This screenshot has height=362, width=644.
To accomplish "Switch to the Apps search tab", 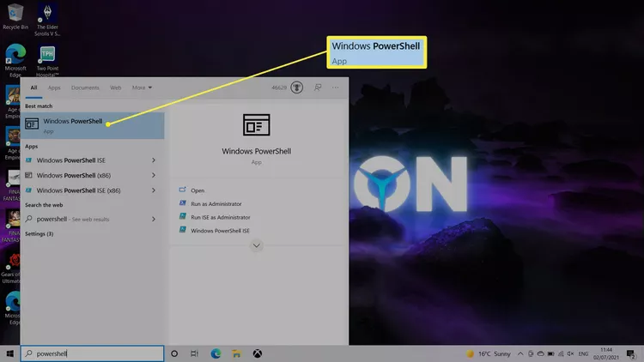I will coord(54,87).
